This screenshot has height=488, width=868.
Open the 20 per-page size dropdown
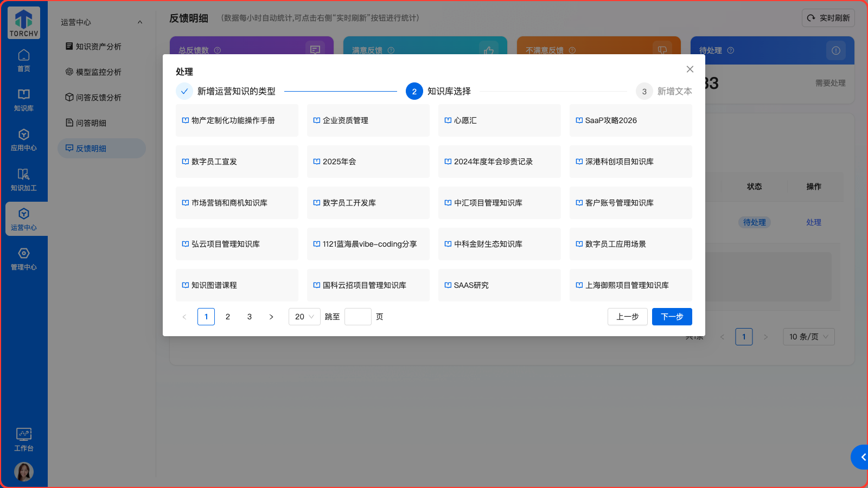(x=304, y=317)
